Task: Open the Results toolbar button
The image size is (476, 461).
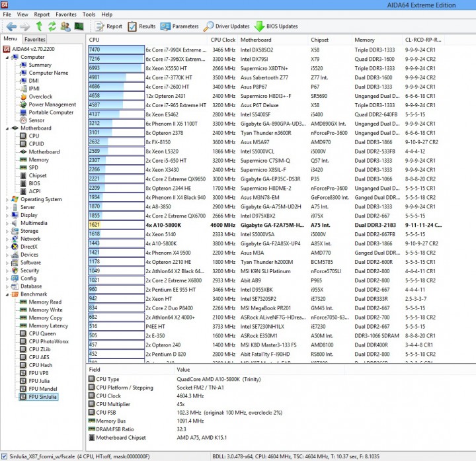Action: coord(141,26)
